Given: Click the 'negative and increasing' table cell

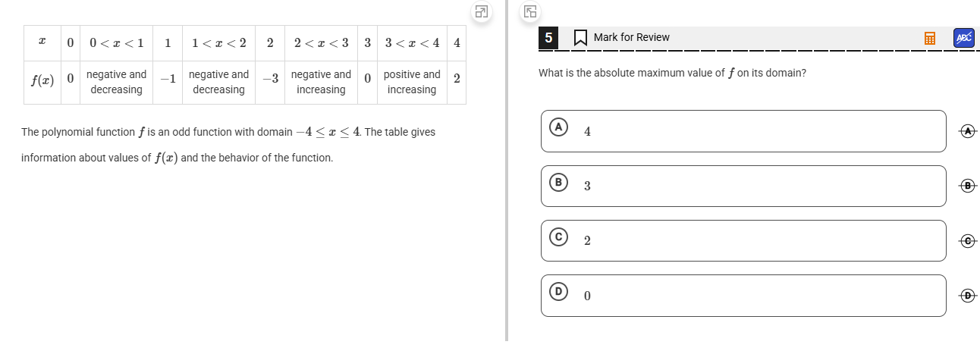Looking at the screenshot, I should 321,82.
